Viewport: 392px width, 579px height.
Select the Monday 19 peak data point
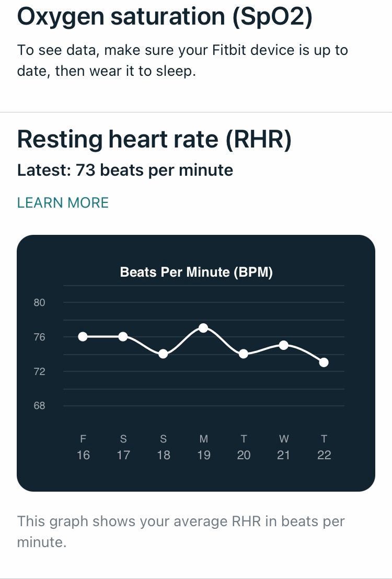tap(204, 328)
